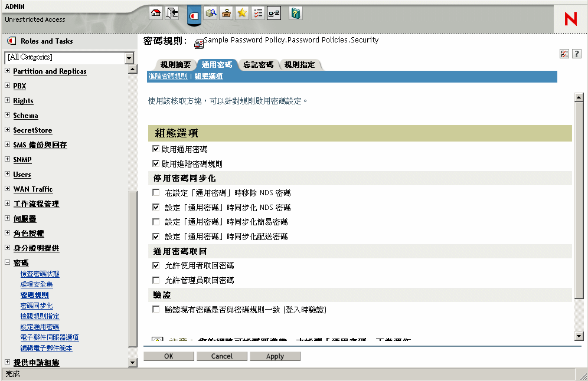Image resolution: width=588 pixels, height=381 pixels.
Task: Toggle 啟用通用密碼 checkbox
Action: 156,149
